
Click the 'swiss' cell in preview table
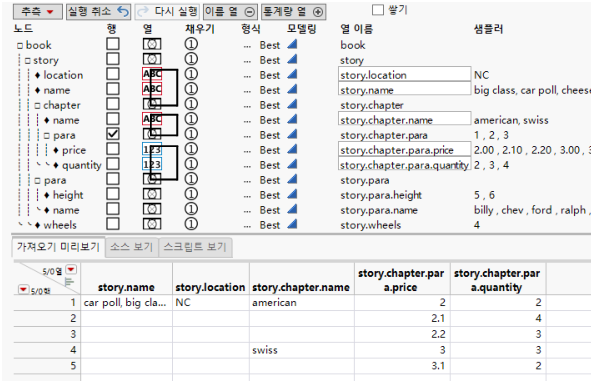coord(302,350)
